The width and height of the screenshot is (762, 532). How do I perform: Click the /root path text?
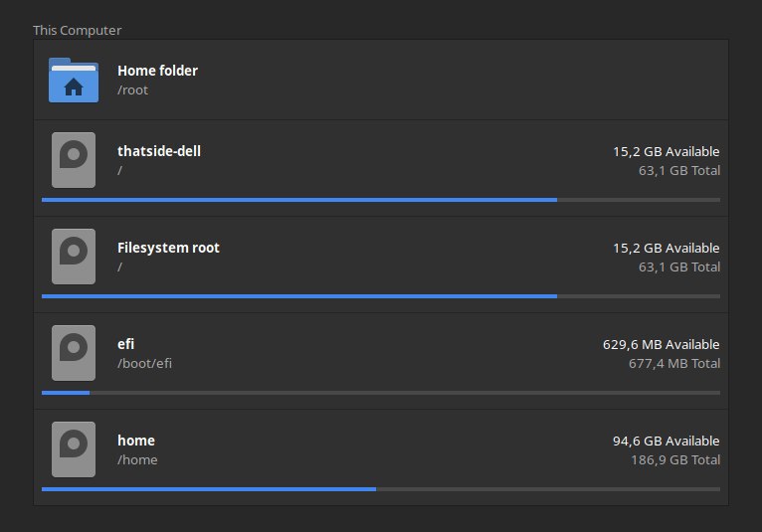(132, 90)
